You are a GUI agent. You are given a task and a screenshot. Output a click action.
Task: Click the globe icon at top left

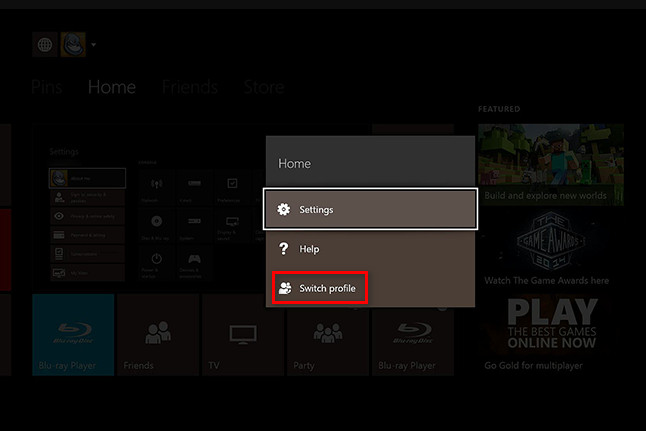click(45, 45)
